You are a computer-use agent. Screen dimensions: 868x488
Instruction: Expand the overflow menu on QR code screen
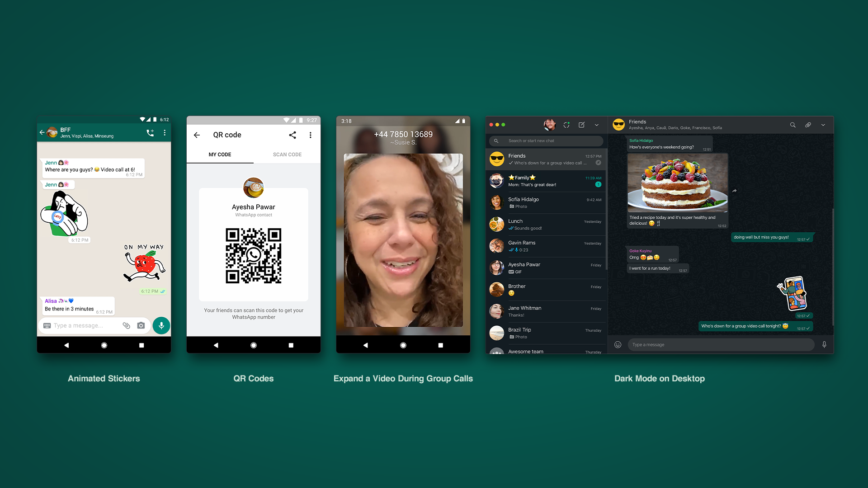pyautogui.click(x=311, y=135)
